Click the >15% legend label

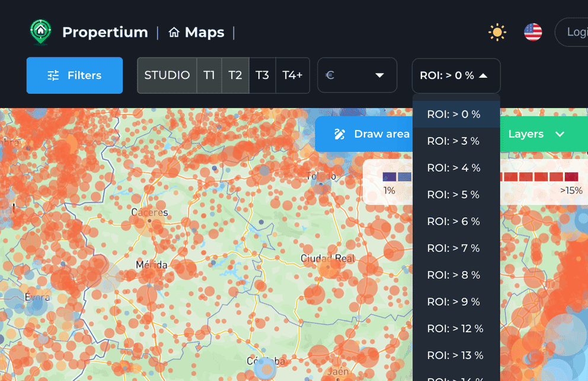(x=571, y=190)
